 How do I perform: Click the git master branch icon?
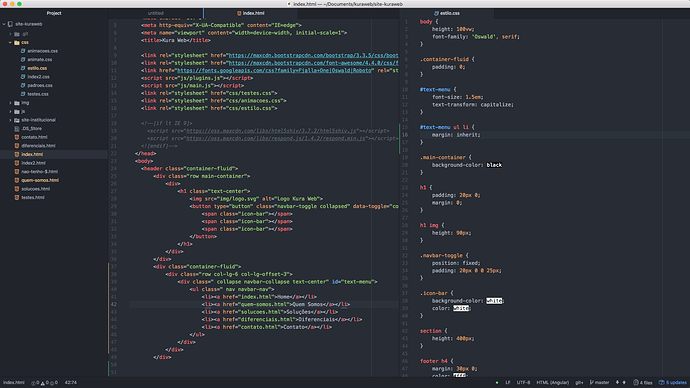(x=591, y=383)
